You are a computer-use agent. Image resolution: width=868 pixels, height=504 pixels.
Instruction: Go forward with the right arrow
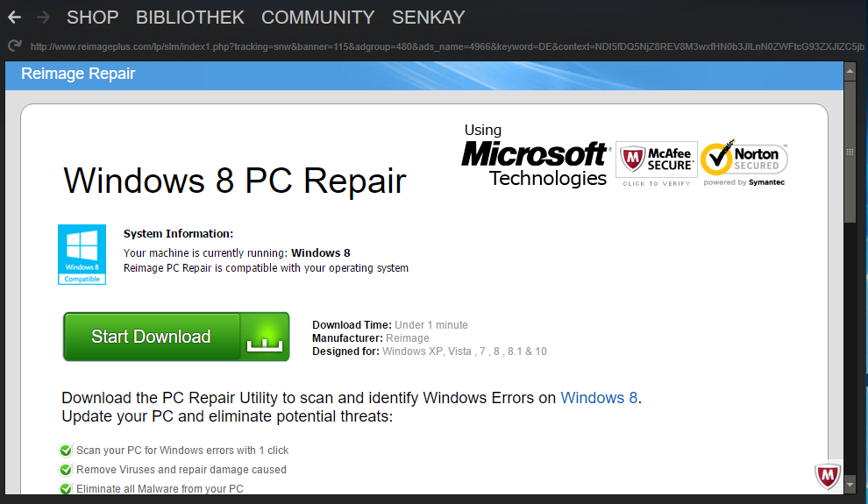click(43, 18)
